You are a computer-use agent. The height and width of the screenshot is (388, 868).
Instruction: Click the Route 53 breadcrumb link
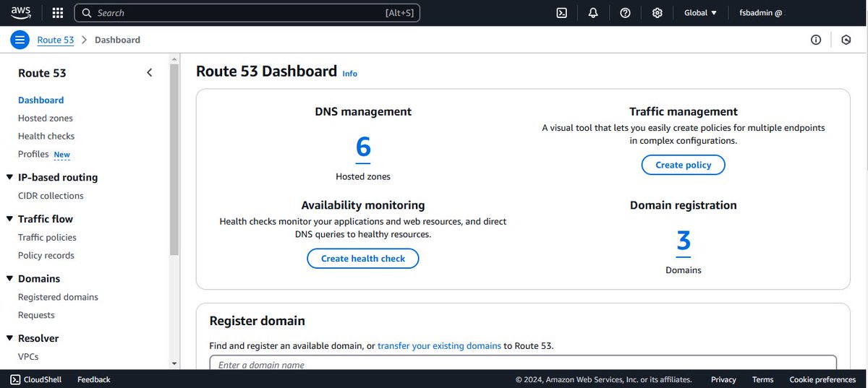[x=56, y=40]
